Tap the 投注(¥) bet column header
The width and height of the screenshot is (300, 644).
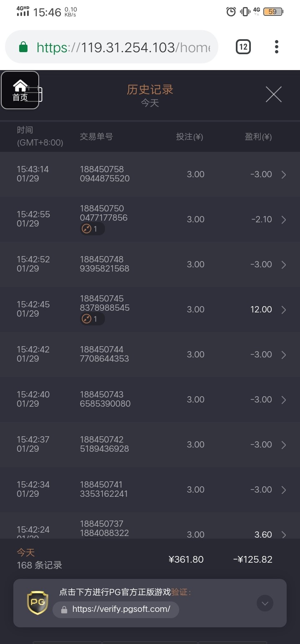190,137
